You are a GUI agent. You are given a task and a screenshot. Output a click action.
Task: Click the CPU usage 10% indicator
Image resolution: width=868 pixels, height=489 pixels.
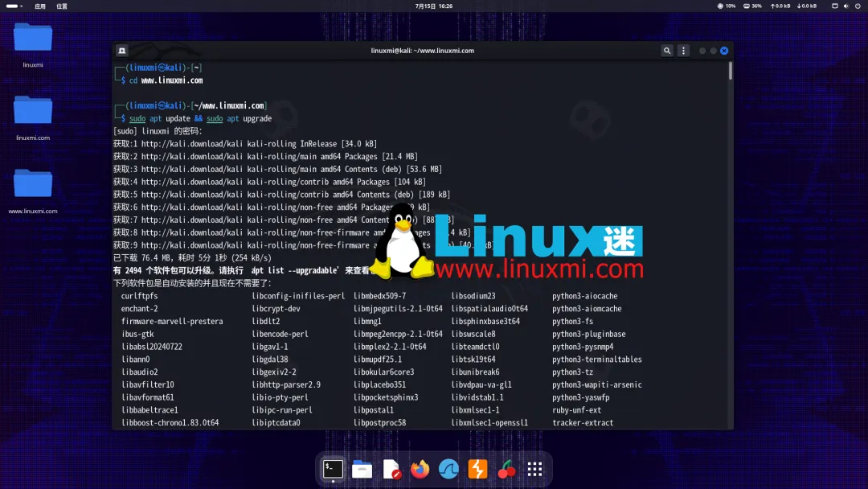727,6
